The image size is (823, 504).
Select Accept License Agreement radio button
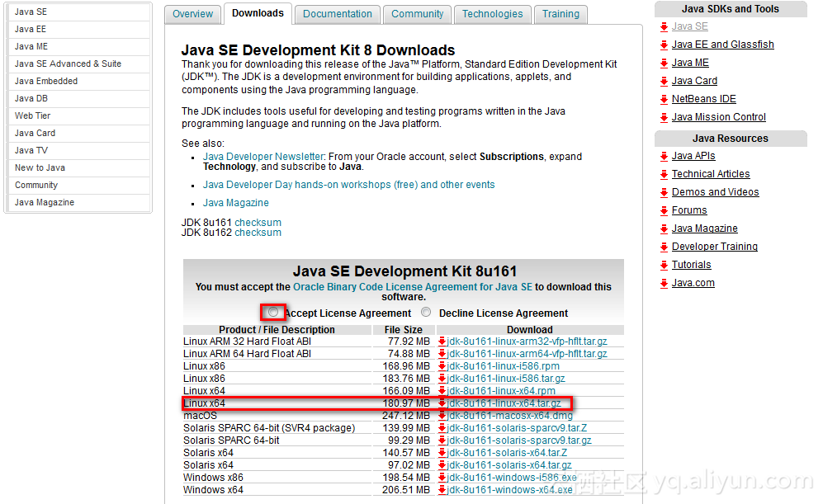tap(273, 312)
